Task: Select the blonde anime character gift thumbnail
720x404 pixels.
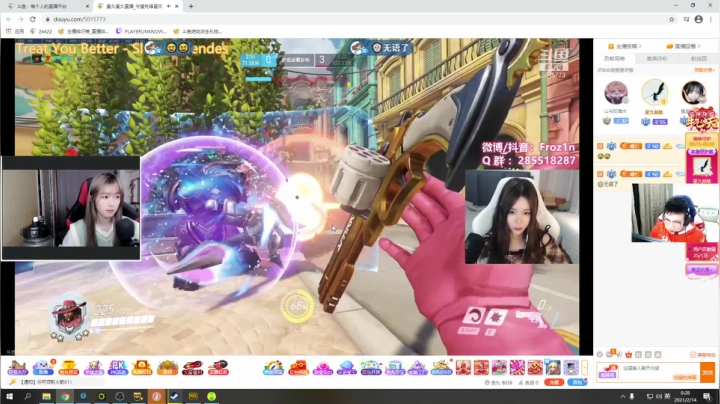Action: [x=553, y=367]
